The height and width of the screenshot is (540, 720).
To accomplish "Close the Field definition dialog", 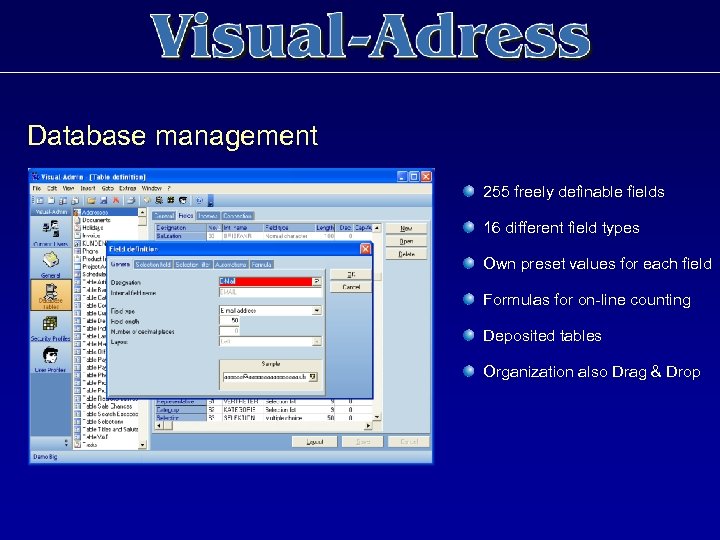I will click(365, 249).
